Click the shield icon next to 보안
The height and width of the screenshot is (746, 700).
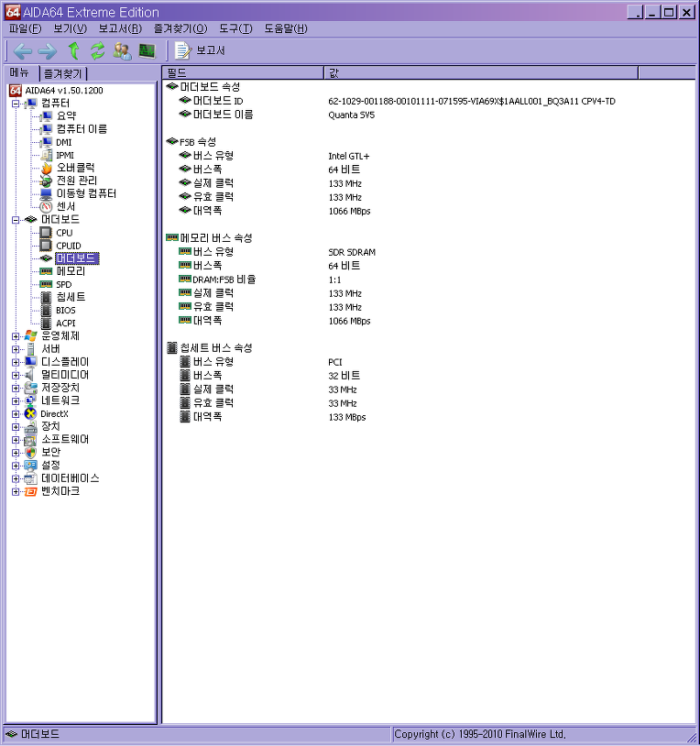31,453
